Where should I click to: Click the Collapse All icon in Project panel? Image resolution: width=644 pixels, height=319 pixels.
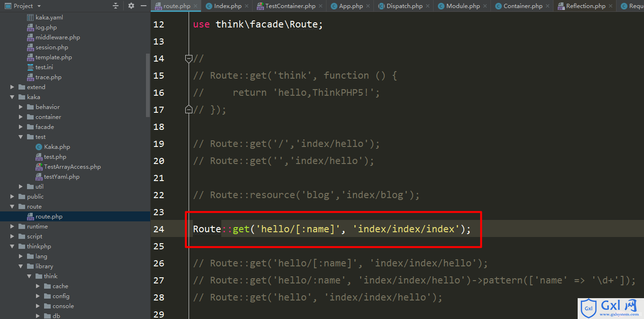(x=116, y=6)
